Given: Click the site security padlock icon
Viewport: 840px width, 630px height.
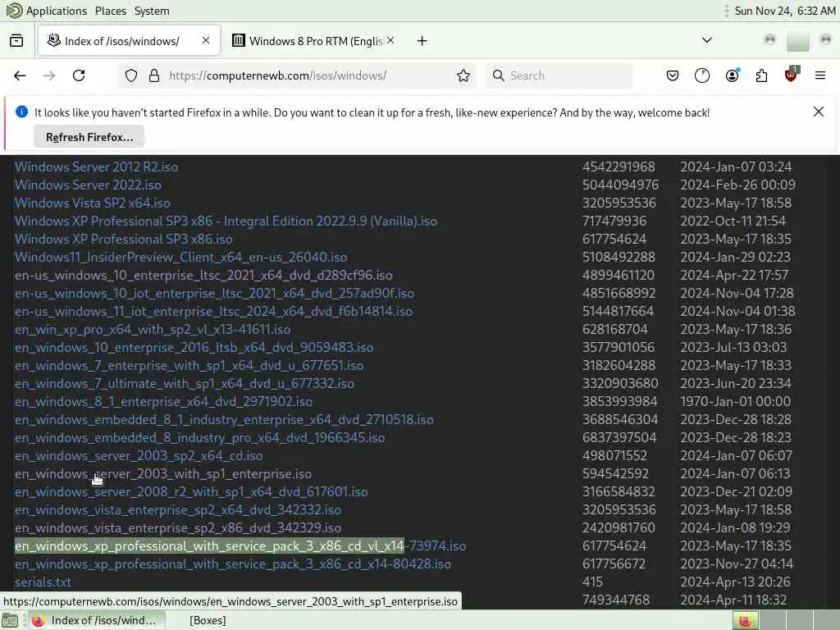Looking at the screenshot, I should 154,75.
